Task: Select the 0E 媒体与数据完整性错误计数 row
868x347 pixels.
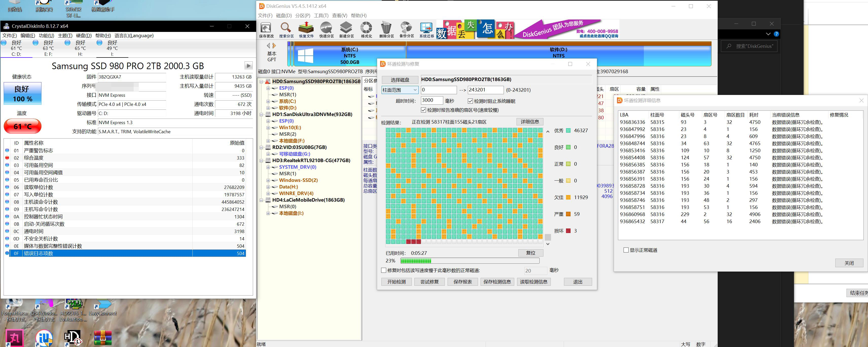Action: [x=125, y=246]
